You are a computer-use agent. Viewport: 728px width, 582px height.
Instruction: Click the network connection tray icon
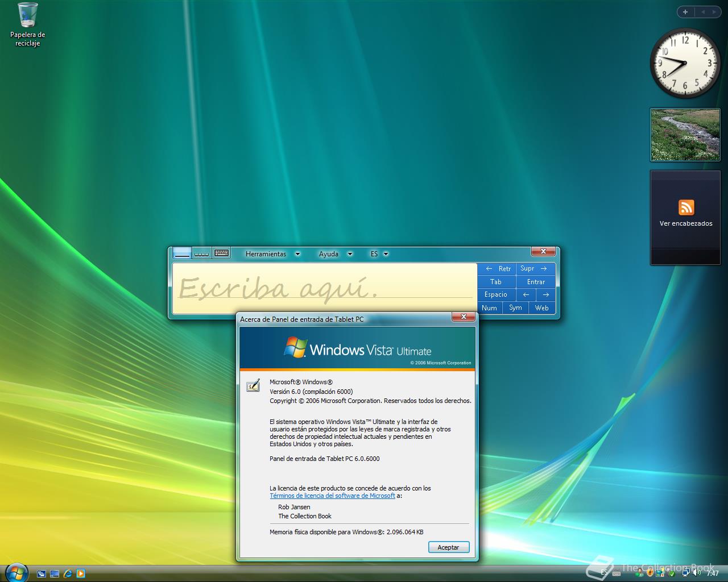[x=686, y=573]
